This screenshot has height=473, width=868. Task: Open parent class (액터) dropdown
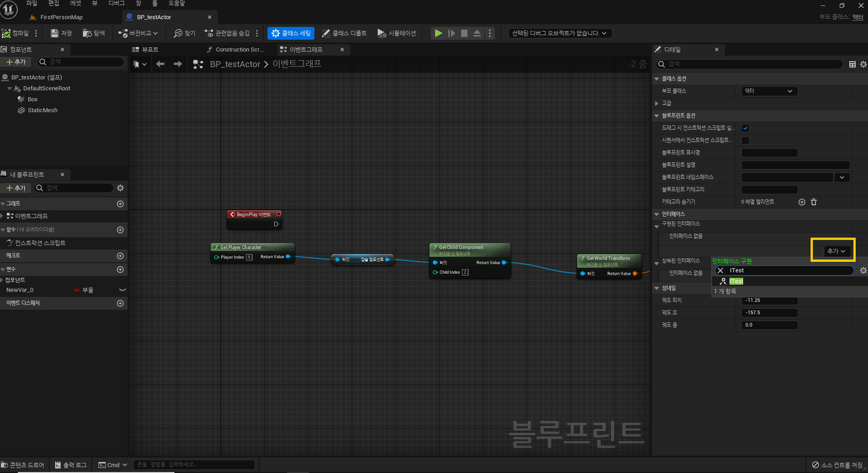769,91
